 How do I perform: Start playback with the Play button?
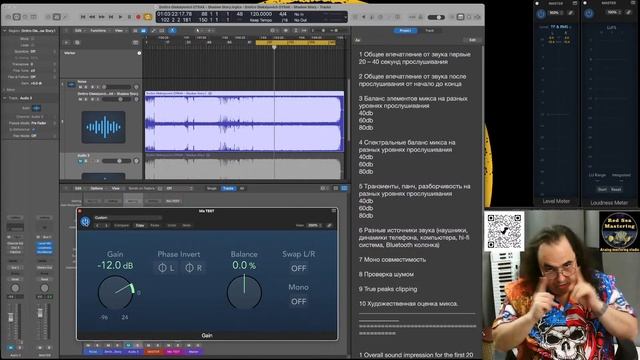pyautogui.click(x=120, y=17)
